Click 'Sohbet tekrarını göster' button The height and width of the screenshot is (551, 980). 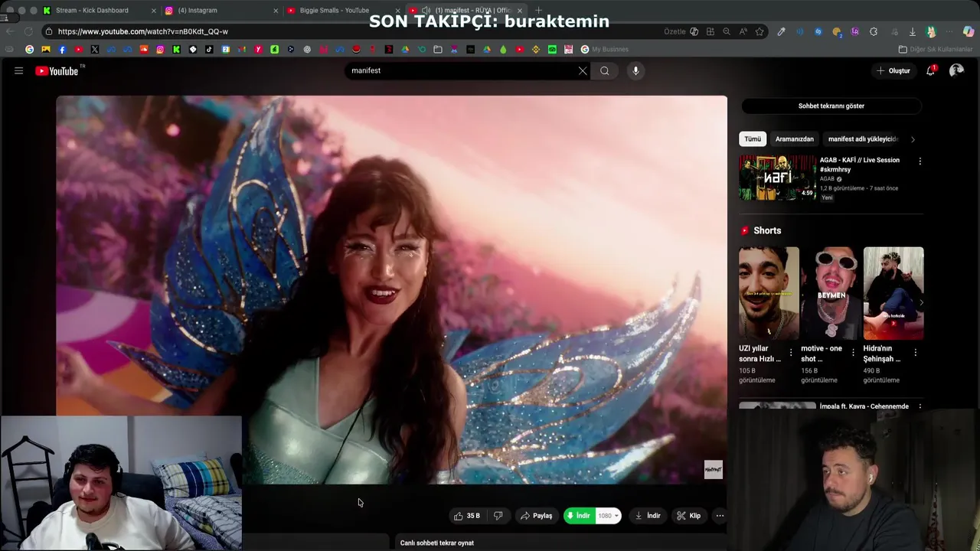tap(831, 106)
